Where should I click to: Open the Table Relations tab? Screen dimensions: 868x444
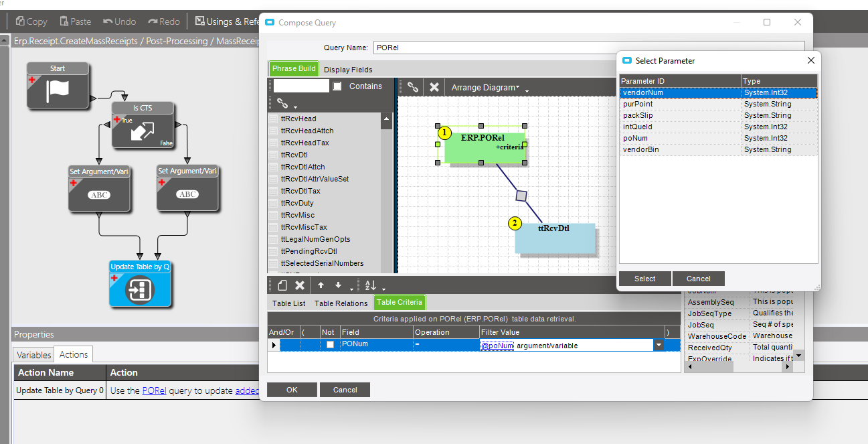click(x=341, y=303)
